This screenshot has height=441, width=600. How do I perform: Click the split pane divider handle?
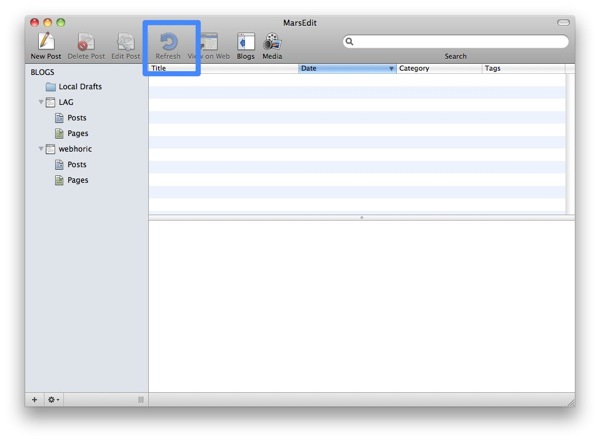pos(361,217)
